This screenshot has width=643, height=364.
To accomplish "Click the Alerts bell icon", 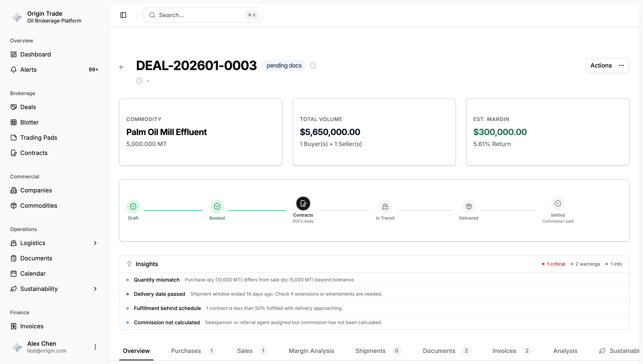I will [x=14, y=69].
